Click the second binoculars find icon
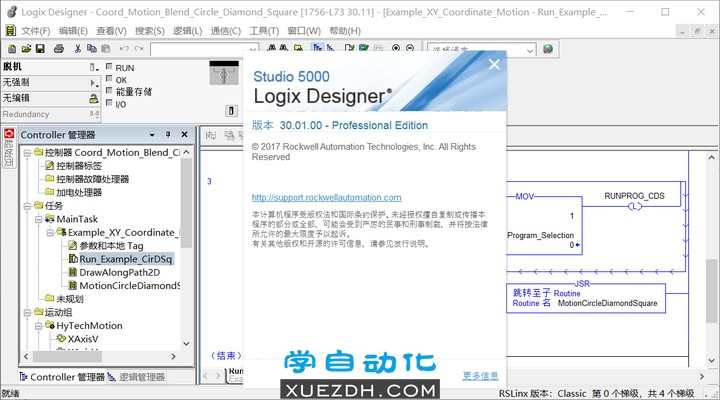 point(284,47)
